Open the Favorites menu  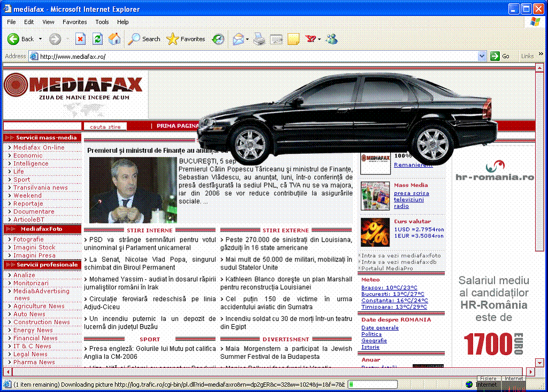75,22
